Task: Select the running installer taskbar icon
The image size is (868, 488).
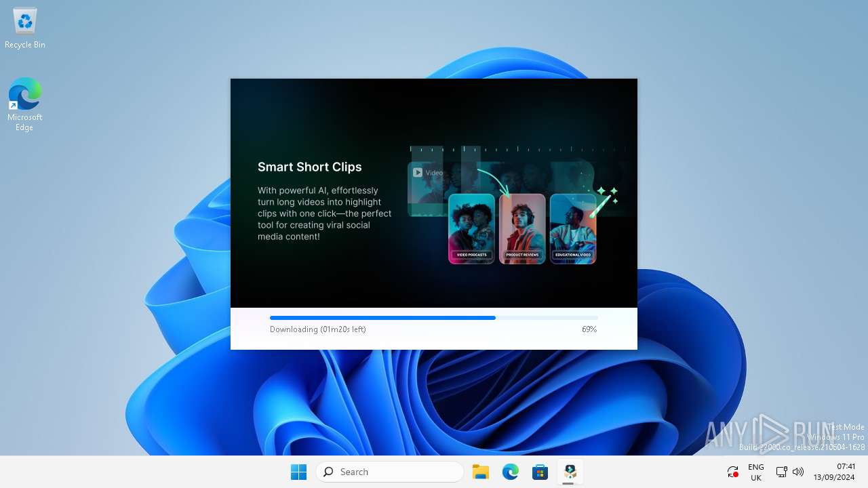Action: point(570,472)
